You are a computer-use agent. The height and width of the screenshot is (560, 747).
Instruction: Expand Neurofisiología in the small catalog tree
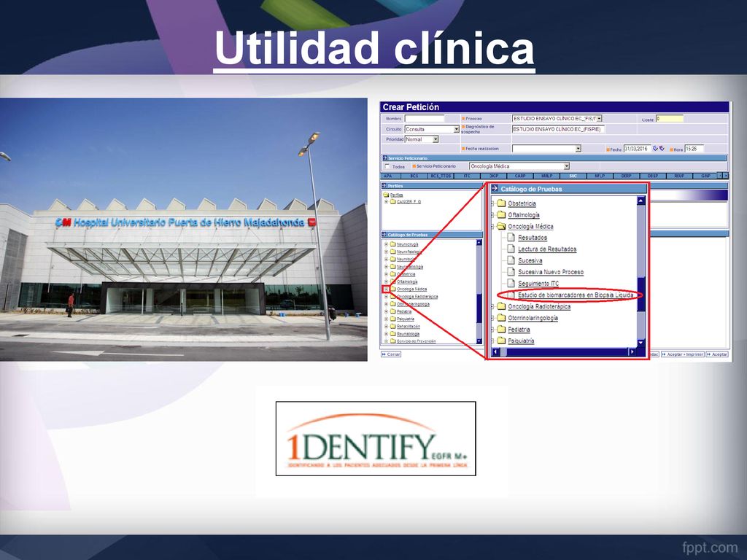pos(387,252)
